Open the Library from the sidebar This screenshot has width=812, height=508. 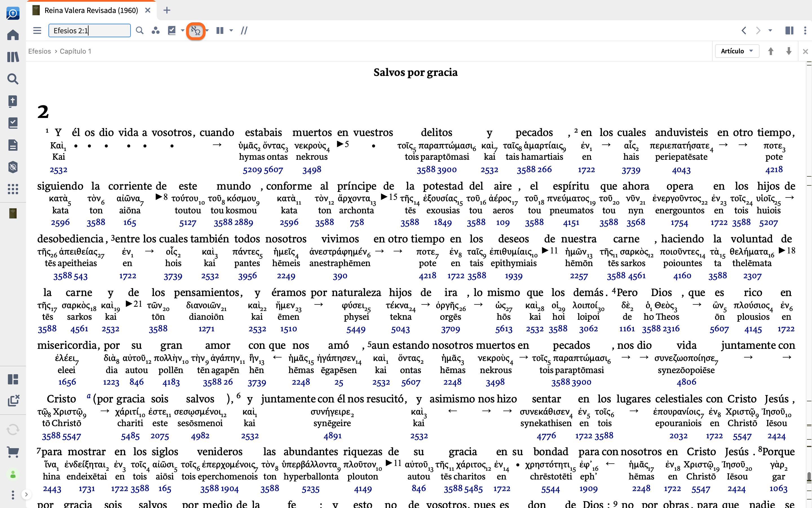[x=13, y=57]
